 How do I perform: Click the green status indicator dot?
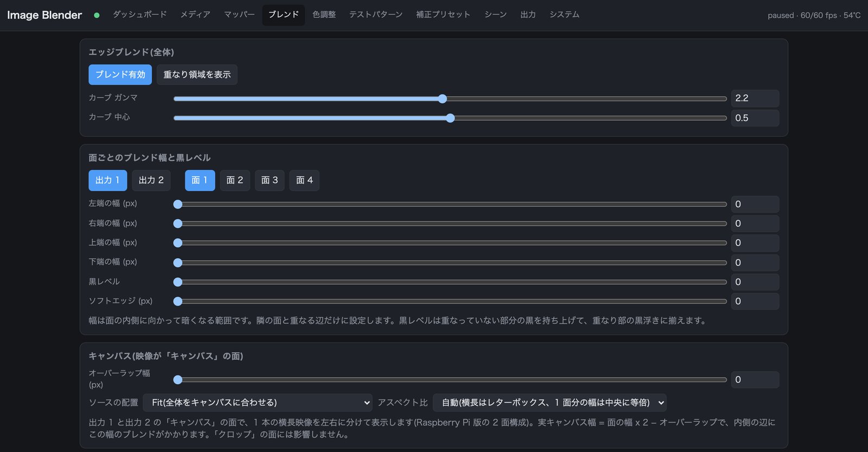coord(97,15)
